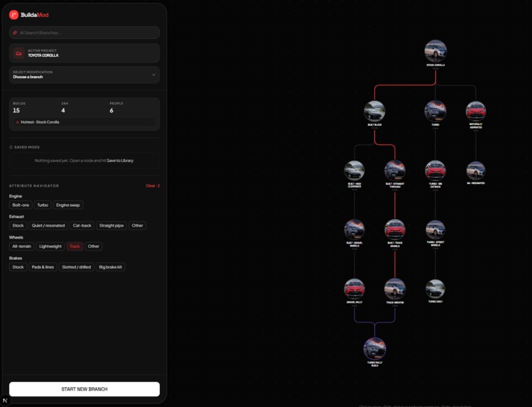Open the Built - Track Wheels node

click(x=395, y=229)
